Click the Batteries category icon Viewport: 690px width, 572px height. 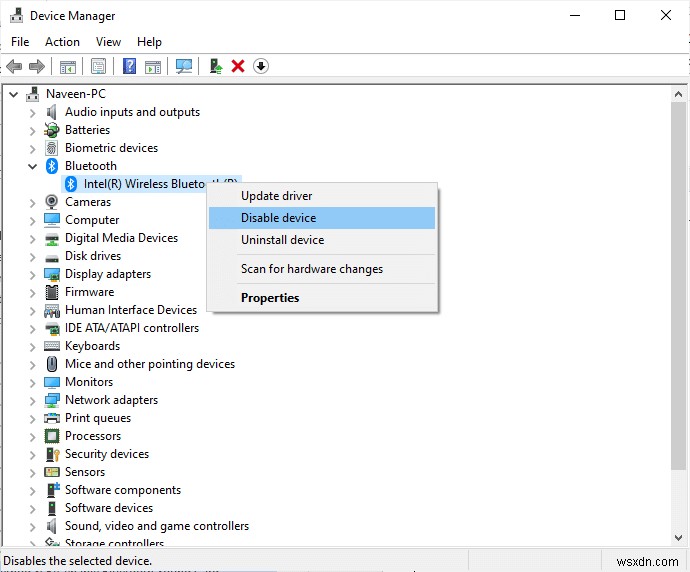pyautogui.click(x=51, y=130)
